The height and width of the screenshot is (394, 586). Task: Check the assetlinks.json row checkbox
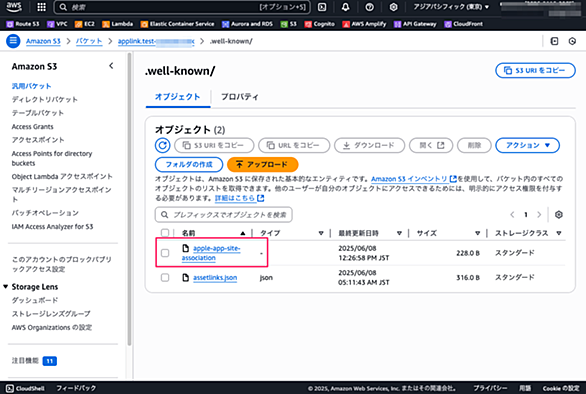coord(165,277)
